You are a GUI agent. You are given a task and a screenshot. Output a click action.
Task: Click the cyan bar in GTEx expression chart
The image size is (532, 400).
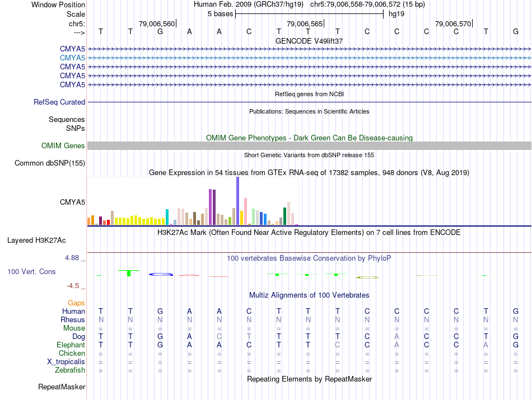point(167,217)
